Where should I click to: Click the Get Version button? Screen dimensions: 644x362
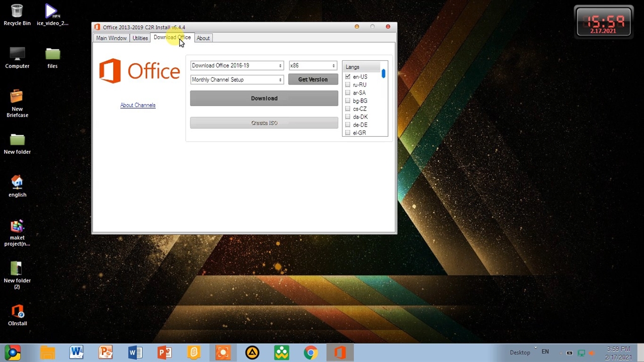tap(312, 79)
